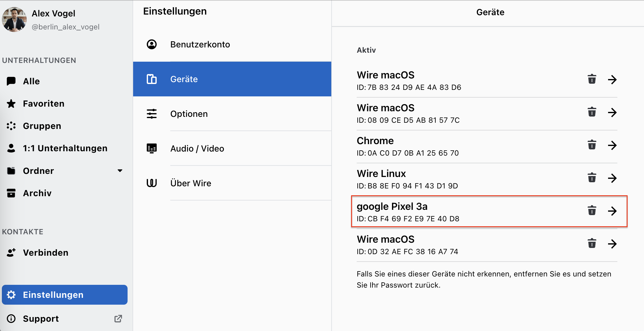Click ID text 7B 83 24 D9 AE 4A 83 D6
The height and width of the screenshot is (331, 644).
point(414,87)
